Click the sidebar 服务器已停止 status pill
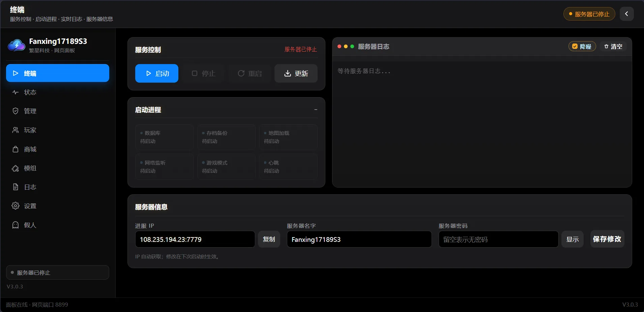The width and height of the screenshot is (644, 312). pyautogui.click(x=58, y=272)
